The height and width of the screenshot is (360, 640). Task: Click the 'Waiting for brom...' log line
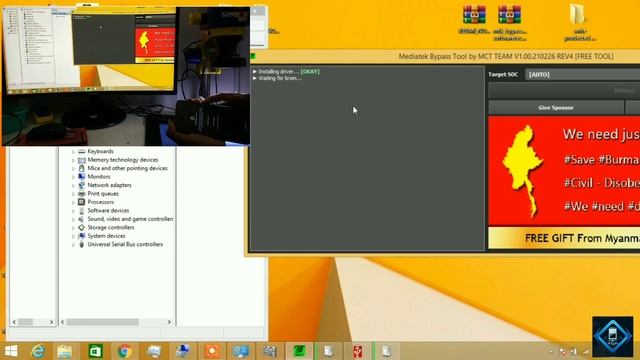(x=280, y=78)
